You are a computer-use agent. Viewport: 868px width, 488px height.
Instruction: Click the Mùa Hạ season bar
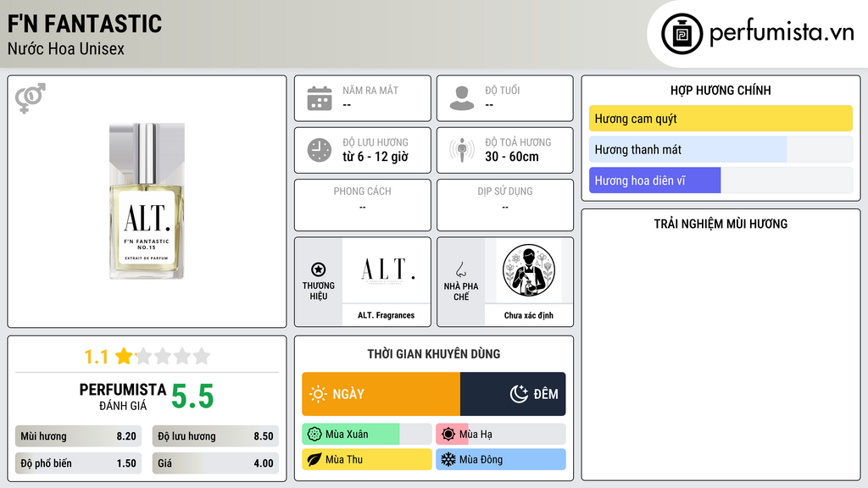tap(500, 435)
